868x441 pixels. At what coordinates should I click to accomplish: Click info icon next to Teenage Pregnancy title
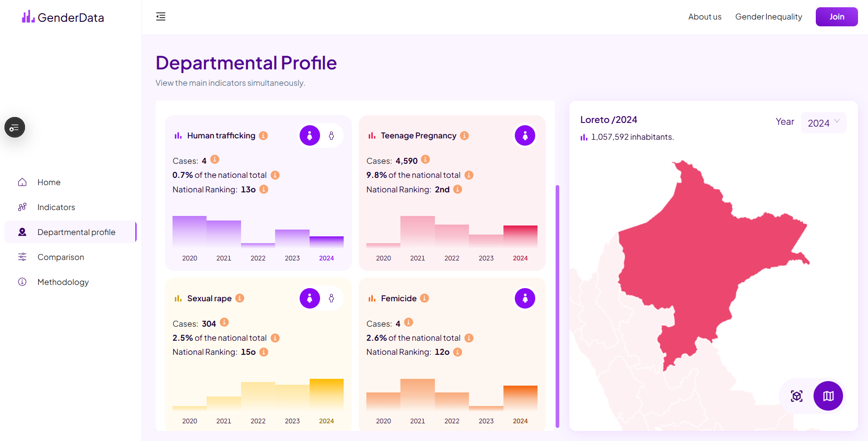point(464,136)
